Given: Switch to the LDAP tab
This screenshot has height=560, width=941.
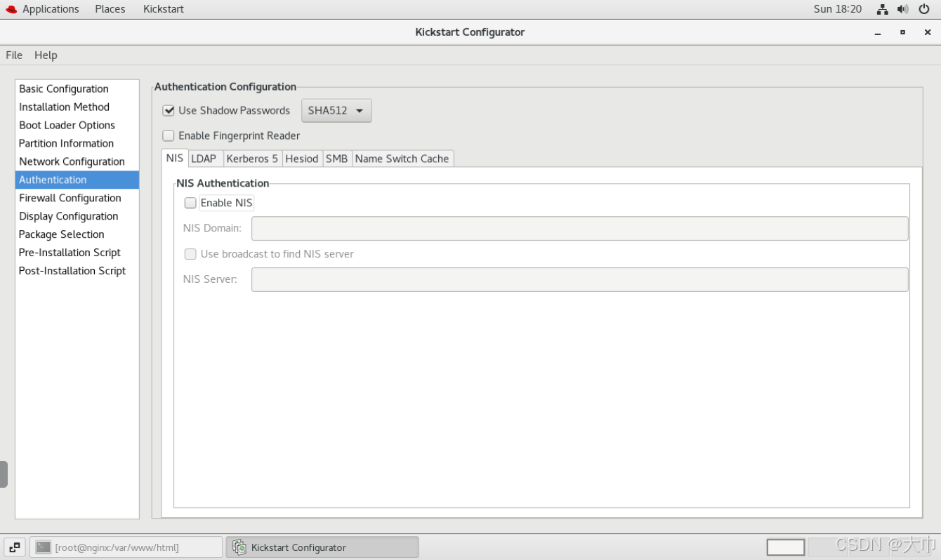Looking at the screenshot, I should pos(204,159).
